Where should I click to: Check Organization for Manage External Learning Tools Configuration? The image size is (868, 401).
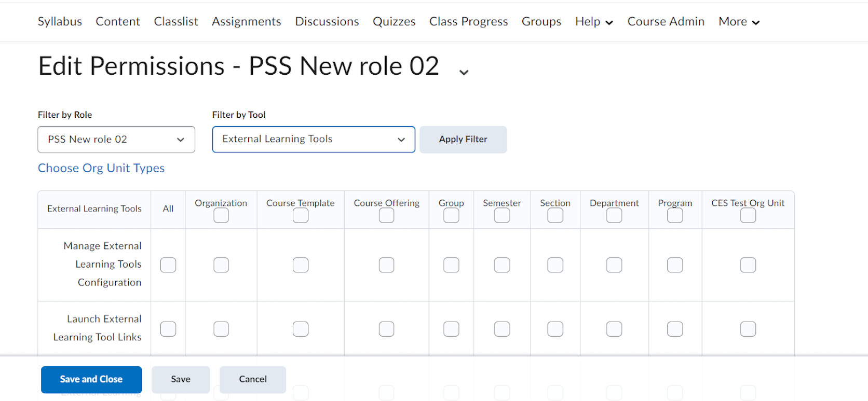[221, 265]
